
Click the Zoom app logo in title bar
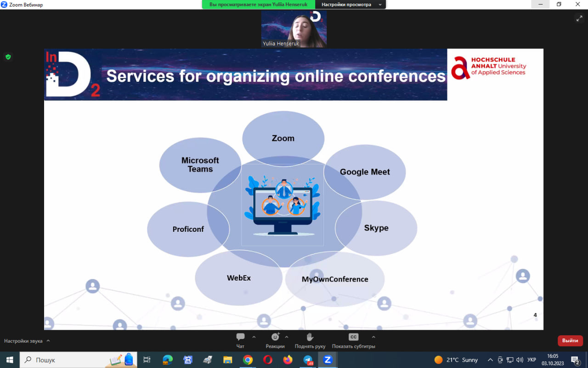(4, 5)
